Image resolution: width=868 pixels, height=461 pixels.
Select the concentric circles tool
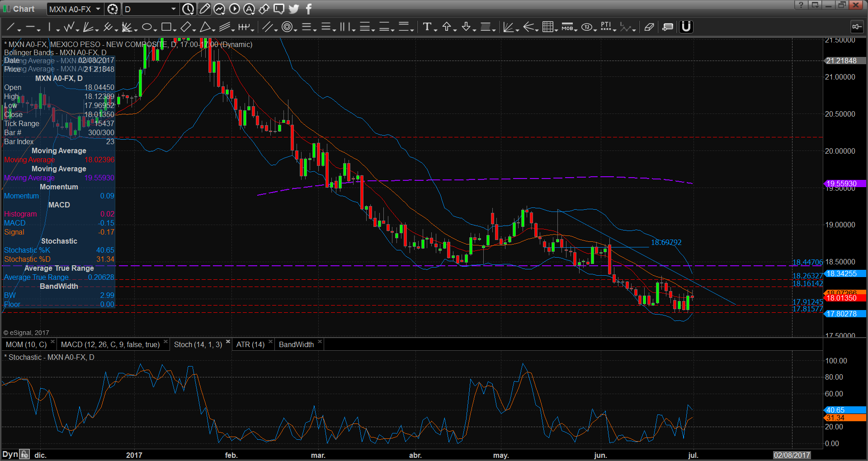[x=287, y=27]
